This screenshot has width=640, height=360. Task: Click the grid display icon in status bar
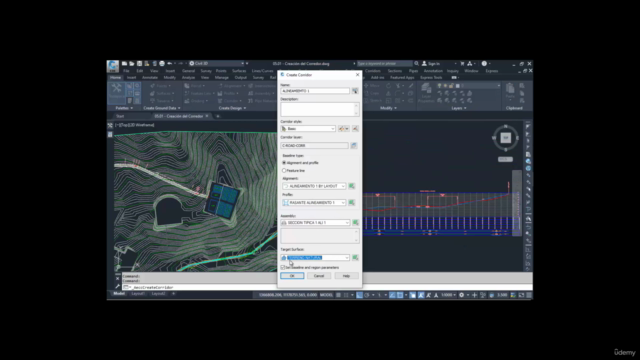tap(338, 295)
